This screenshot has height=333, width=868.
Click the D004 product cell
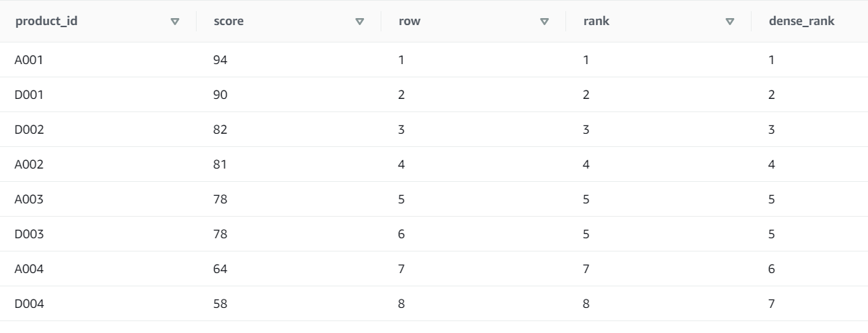tap(30, 304)
